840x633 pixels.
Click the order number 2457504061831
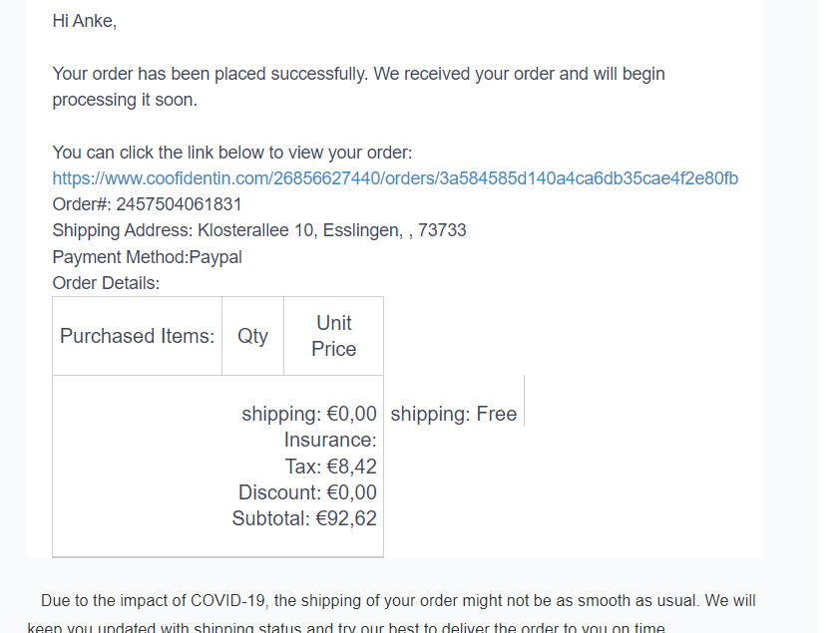coord(179,204)
